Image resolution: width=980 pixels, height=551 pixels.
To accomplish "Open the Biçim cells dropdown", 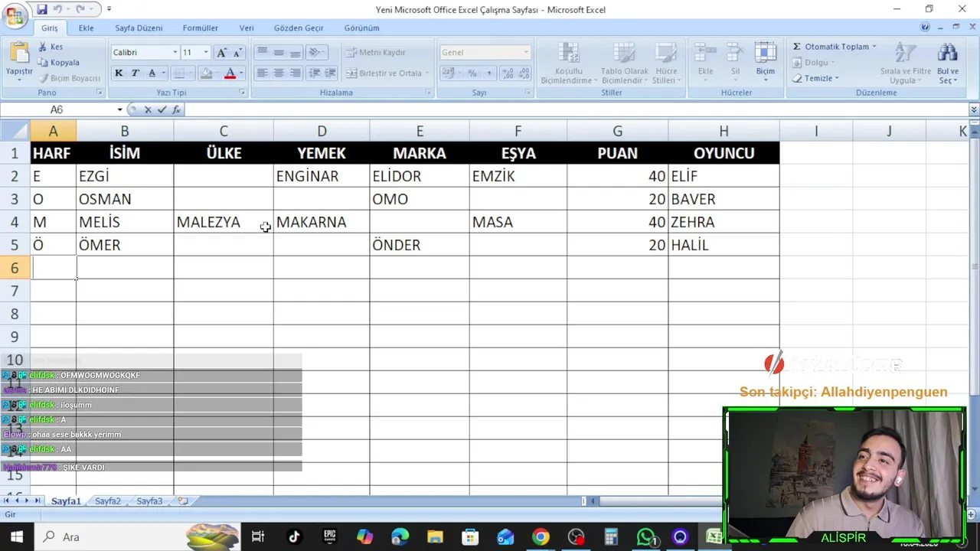I will click(766, 61).
